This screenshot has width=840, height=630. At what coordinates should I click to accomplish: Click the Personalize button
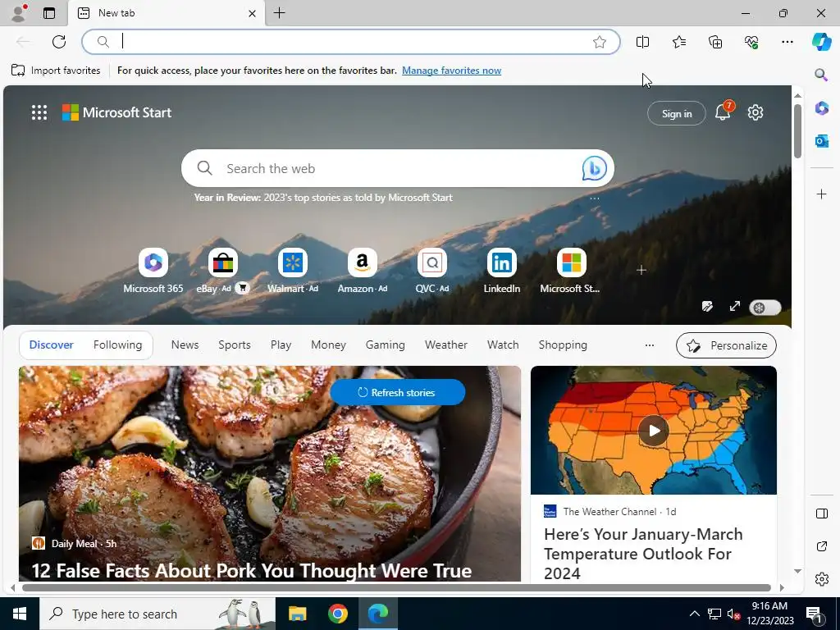point(726,345)
